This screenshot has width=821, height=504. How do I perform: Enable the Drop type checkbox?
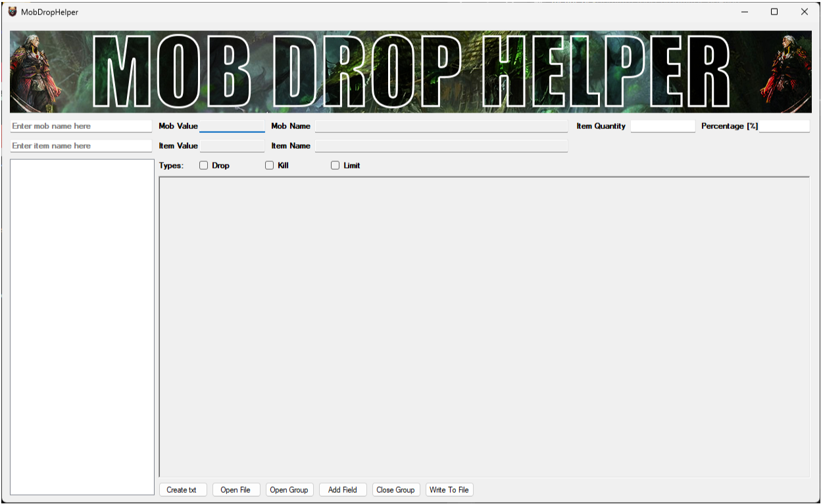[204, 166]
